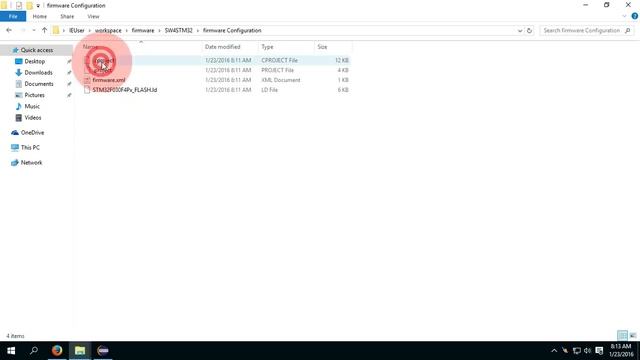Expand the ribbon with the chevron
The width and height of the screenshot is (640, 360).
pos(624,16)
